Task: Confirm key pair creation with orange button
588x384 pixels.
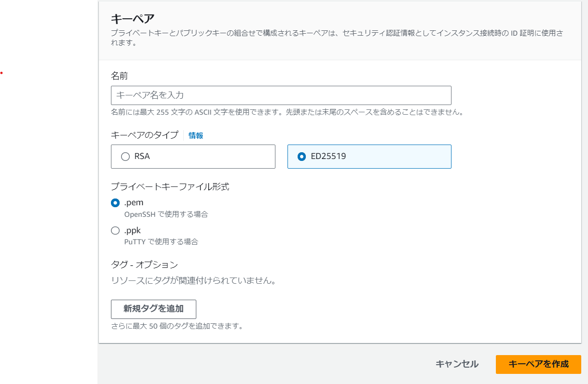Action: (x=538, y=364)
